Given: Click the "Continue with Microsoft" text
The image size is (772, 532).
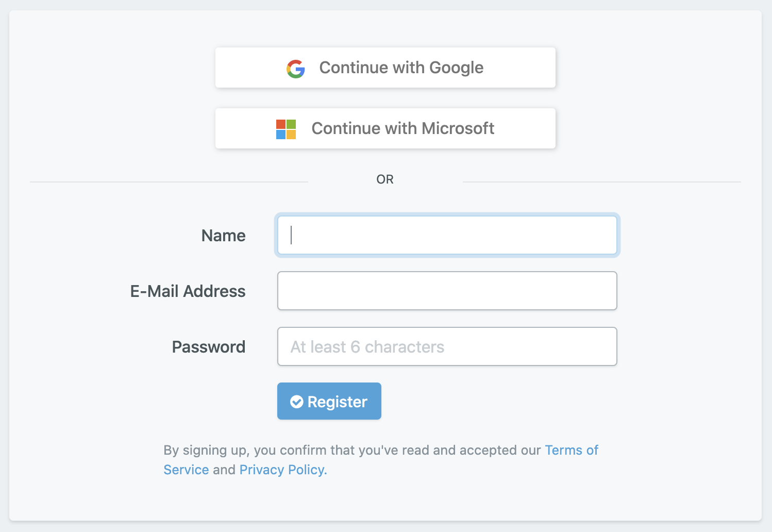Looking at the screenshot, I should click(403, 128).
